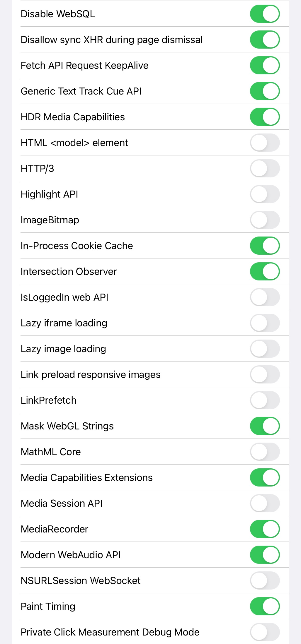Enable MathML Core toggle
Screen dimensions: 301x644
(x=265, y=452)
